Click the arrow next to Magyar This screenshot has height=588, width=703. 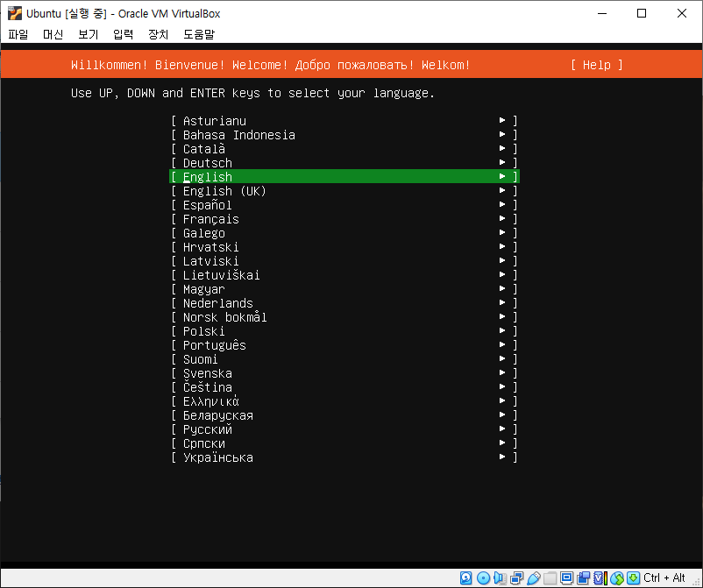502,288
